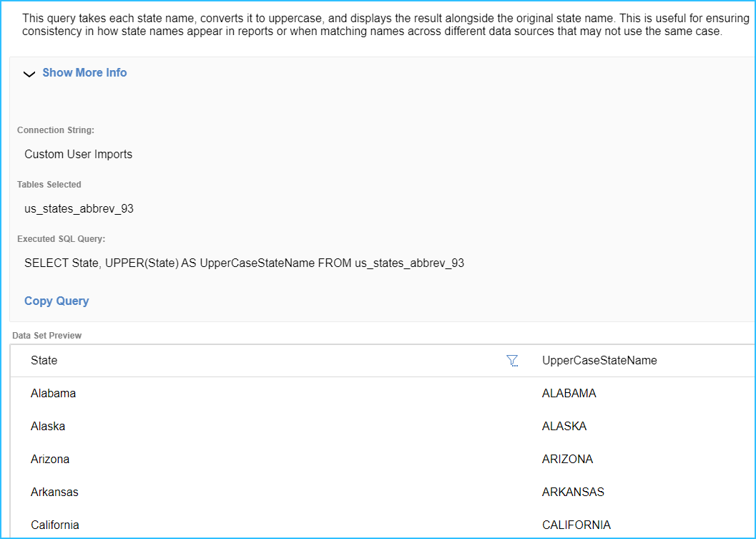Click the Data Set Preview label
Image resolution: width=756 pixels, height=539 pixels.
[x=46, y=336]
